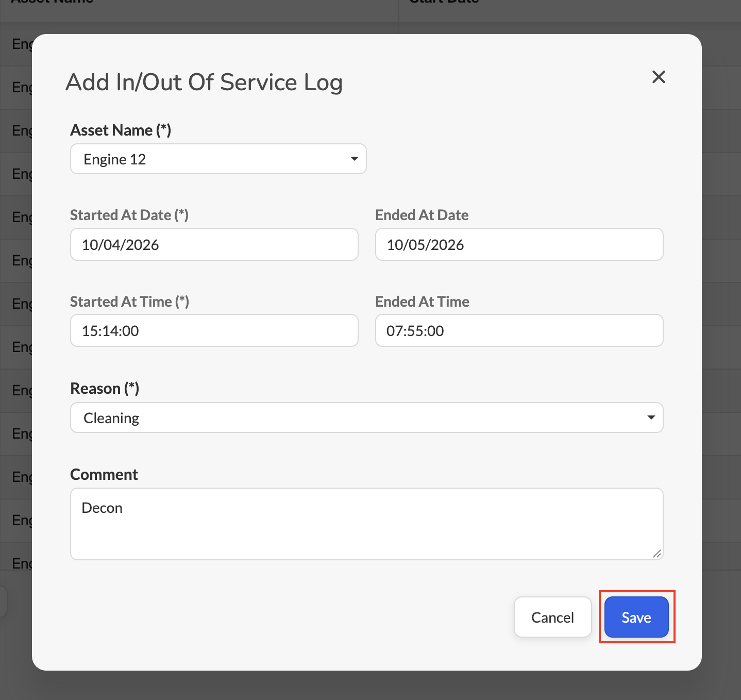Click the 'Ended At Time' label
Image resolution: width=741 pixels, height=700 pixels.
(x=423, y=302)
